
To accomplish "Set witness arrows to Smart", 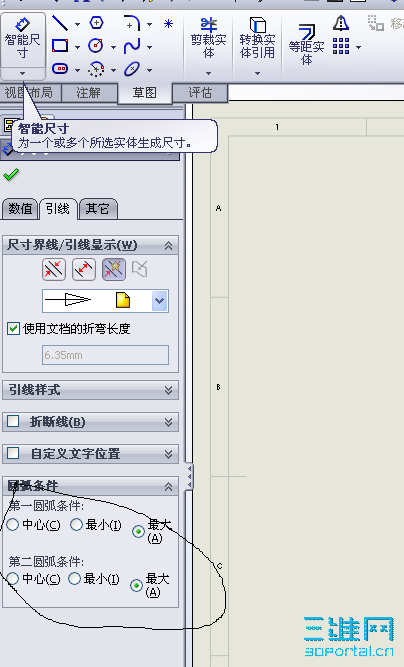I will (x=114, y=269).
